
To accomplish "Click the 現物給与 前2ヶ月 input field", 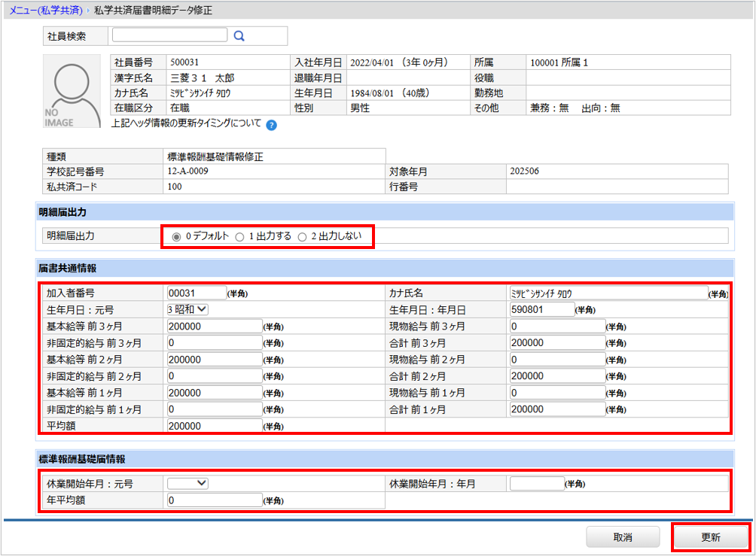I will point(557,360).
